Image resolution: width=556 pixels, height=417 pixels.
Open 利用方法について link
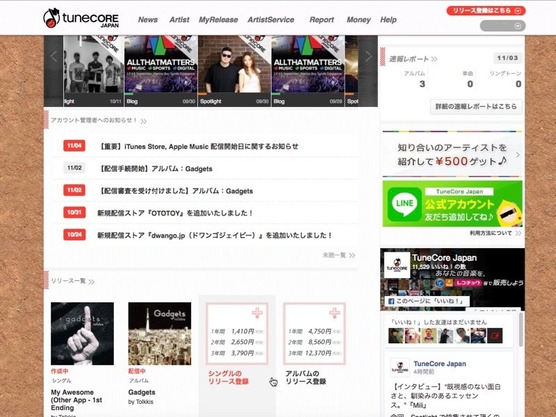tap(495, 233)
